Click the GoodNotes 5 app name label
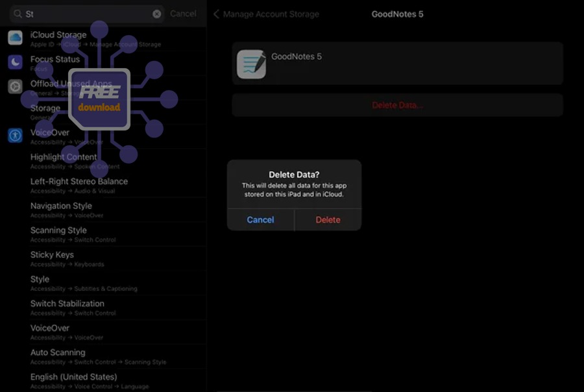 pos(297,56)
